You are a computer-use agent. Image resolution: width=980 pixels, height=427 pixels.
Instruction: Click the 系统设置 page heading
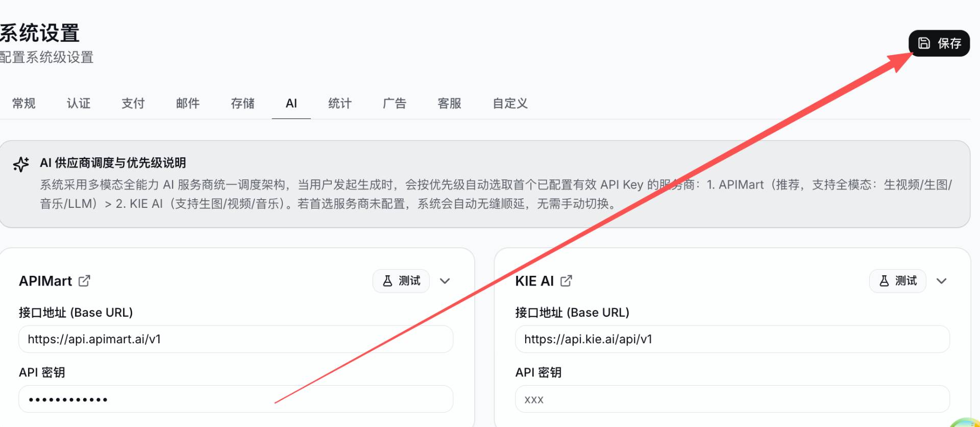40,33
